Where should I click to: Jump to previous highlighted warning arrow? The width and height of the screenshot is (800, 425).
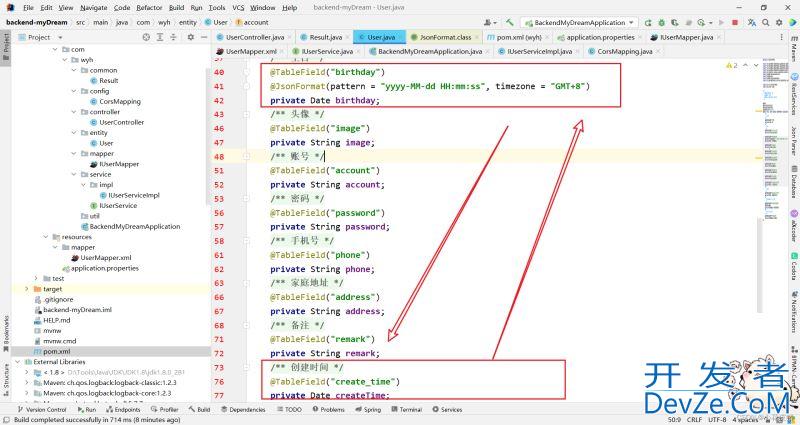click(x=745, y=66)
